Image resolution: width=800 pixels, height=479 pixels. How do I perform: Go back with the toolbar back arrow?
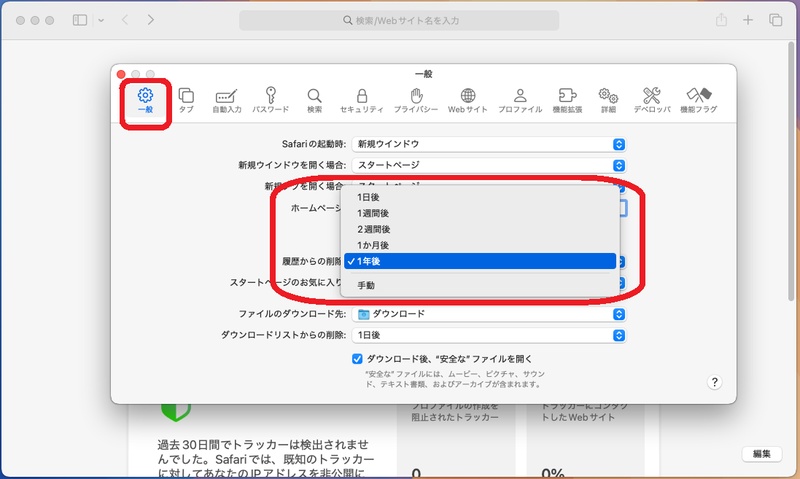pos(125,20)
